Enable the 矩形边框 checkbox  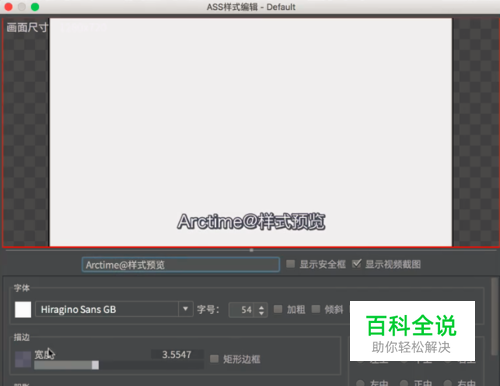[214, 359]
